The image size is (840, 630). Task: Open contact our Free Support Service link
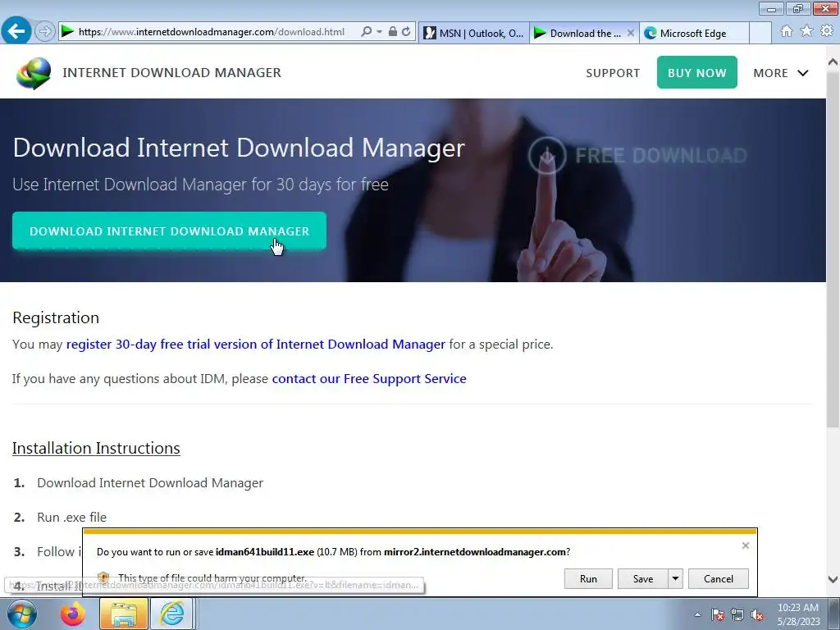click(369, 379)
